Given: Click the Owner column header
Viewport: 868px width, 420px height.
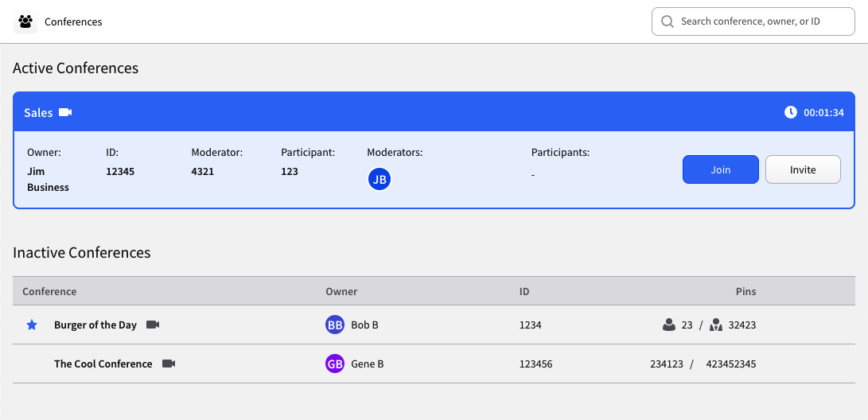Looking at the screenshot, I should pyautogui.click(x=341, y=291).
